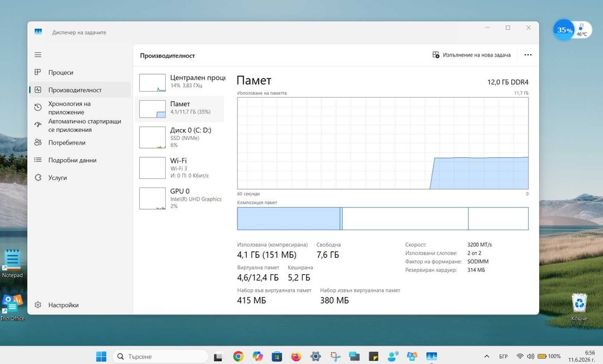Click the memory composition bar
This screenshot has height=364, width=603.
click(x=383, y=219)
